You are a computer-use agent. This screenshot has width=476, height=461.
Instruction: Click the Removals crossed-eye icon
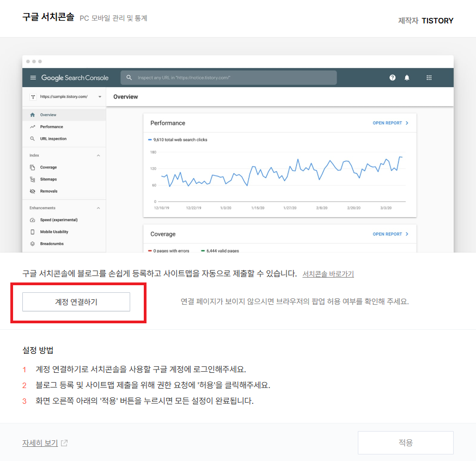point(33,191)
